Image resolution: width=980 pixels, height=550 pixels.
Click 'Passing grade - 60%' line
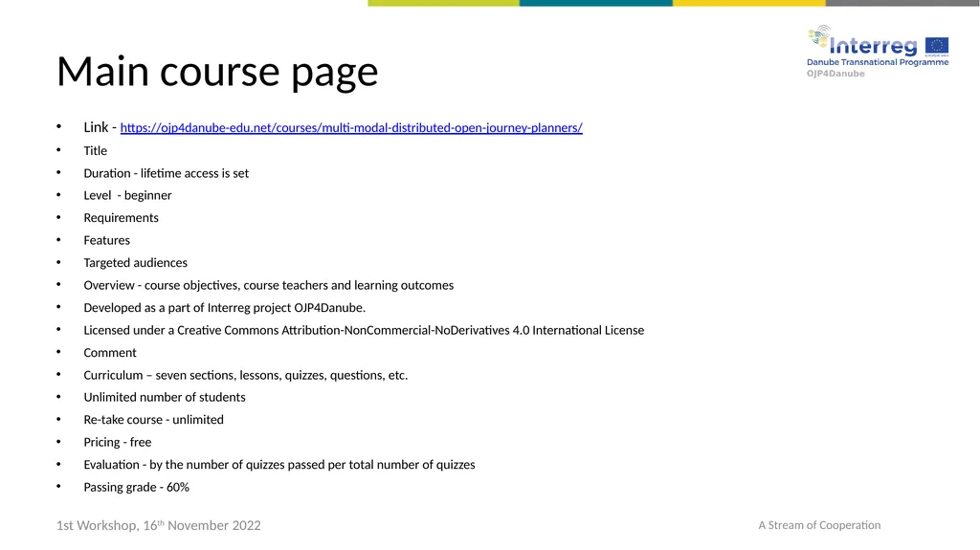pyautogui.click(x=136, y=488)
